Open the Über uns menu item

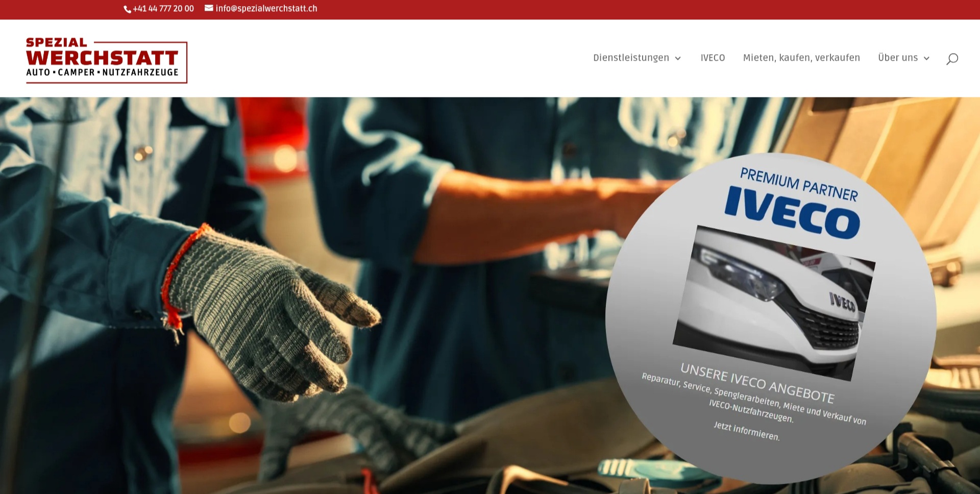pos(898,58)
